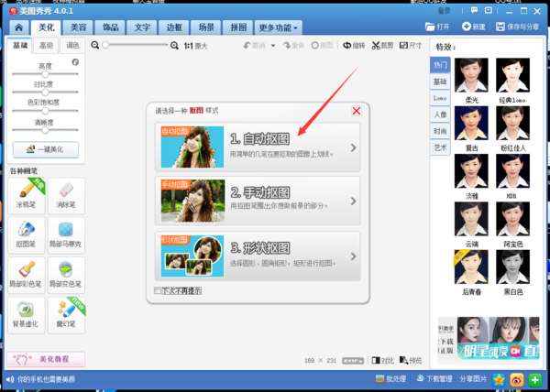This screenshot has width=550, height=392.
Task: Apply the 柔光 effect thumbnail
Action: pyautogui.click(x=471, y=76)
